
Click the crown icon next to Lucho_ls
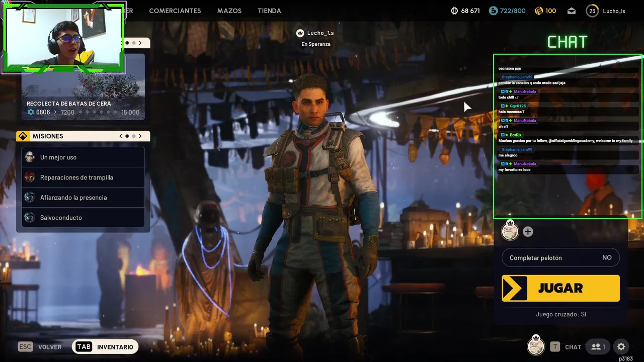coord(300,33)
